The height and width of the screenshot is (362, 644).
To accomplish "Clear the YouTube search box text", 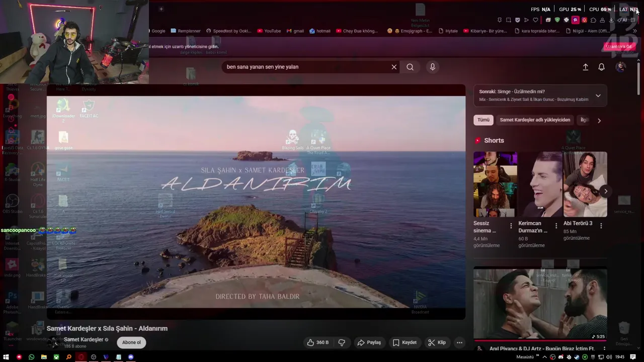I will pos(394,67).
